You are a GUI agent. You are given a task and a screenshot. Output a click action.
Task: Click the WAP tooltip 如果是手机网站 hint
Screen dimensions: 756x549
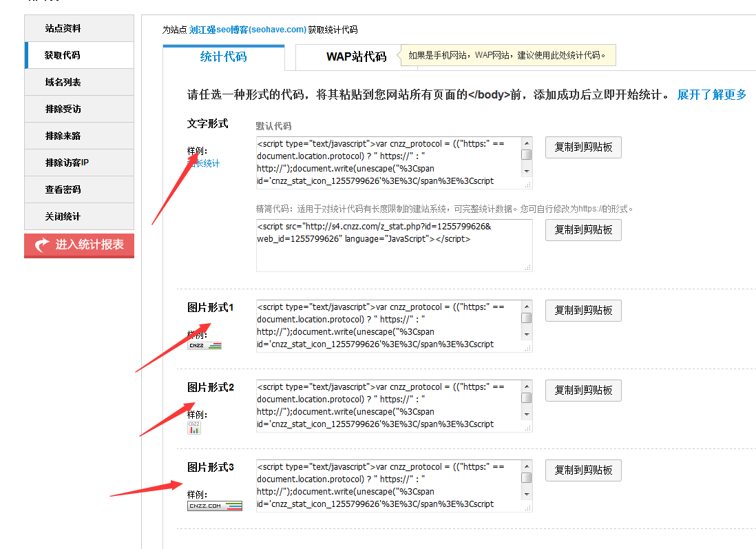tap(507, 56)
